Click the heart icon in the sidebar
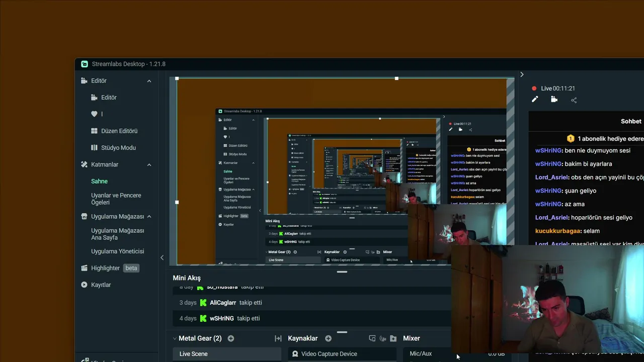Image resolution: width=644 pixels, height=362 pixels. 94,114
